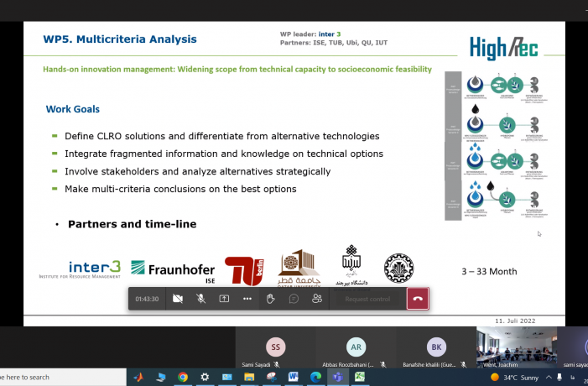Select Sami Sayadi participant tile SS
The image size is (588, 386).
[x=276, y=347]
